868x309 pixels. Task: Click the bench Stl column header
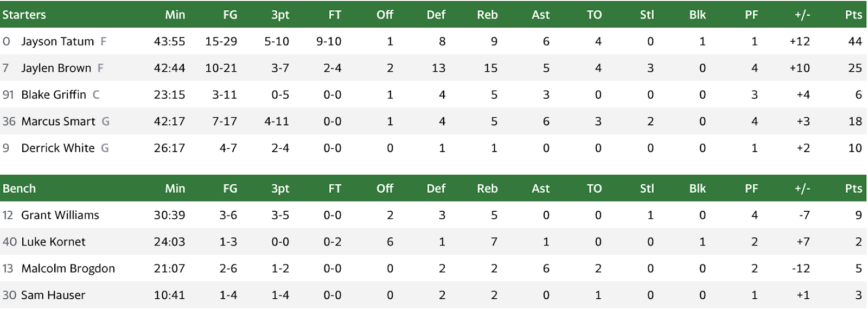tap(647, 188)
